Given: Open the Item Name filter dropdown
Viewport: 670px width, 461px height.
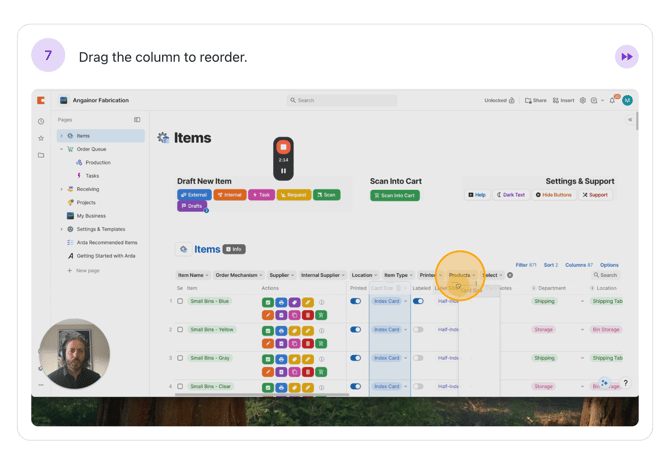Looking at the screenshot, I should 193,275.
